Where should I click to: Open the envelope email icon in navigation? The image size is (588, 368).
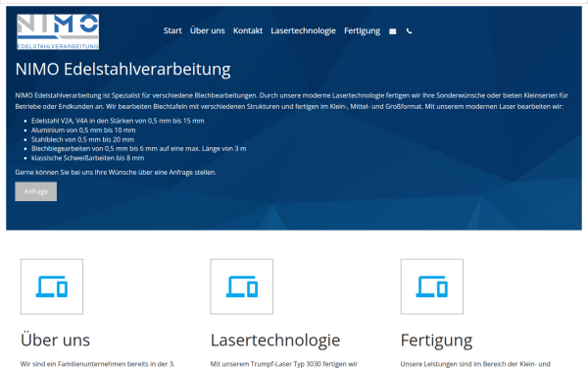(392, 31)
